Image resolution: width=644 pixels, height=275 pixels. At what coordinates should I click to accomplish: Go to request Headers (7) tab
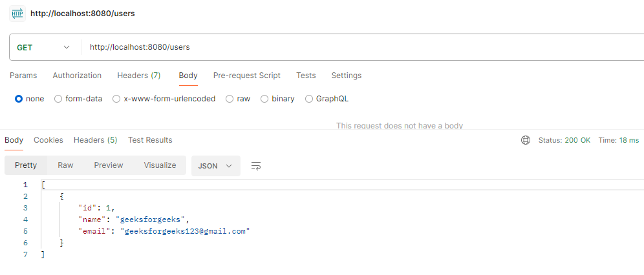tap(138, 76)
